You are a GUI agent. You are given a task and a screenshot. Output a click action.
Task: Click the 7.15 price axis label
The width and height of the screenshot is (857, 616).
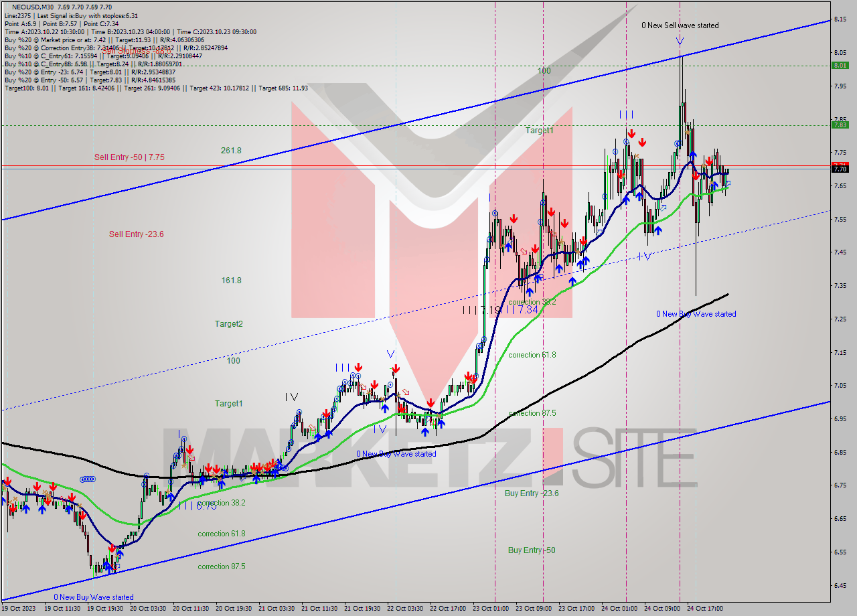click(840, 352)
